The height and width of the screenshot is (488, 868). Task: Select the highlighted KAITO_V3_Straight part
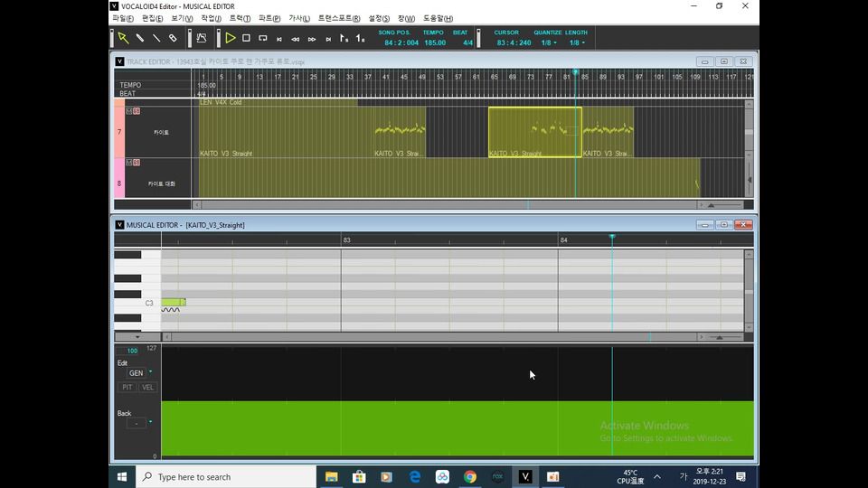[534, 132]
